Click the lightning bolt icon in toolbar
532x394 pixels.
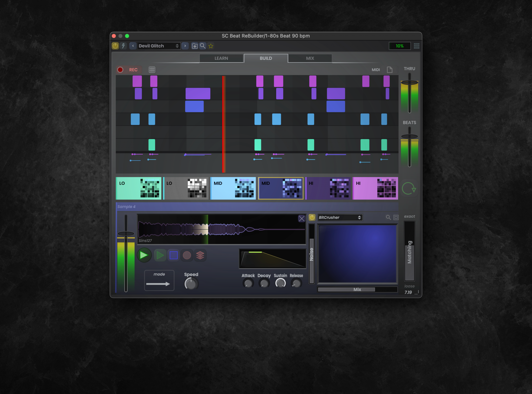click(123, 46)
